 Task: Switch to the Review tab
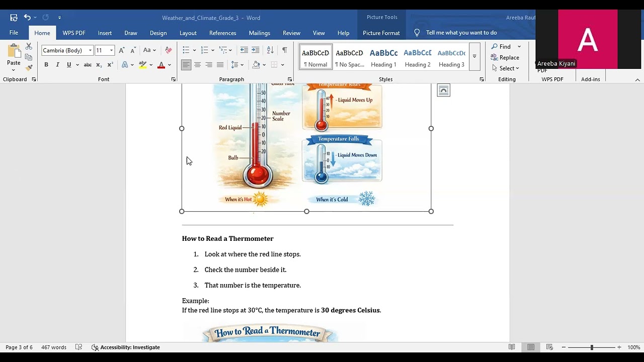[291, 33]
